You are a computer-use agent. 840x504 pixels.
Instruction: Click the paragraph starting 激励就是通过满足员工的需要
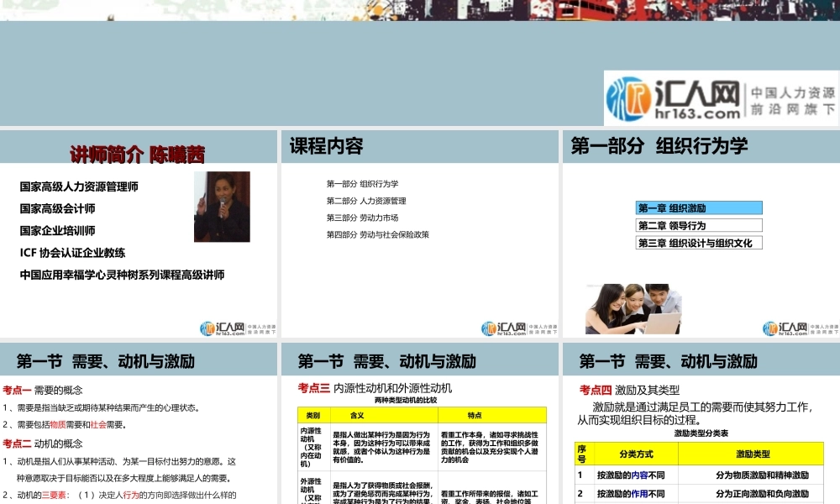tap(695, 413)
